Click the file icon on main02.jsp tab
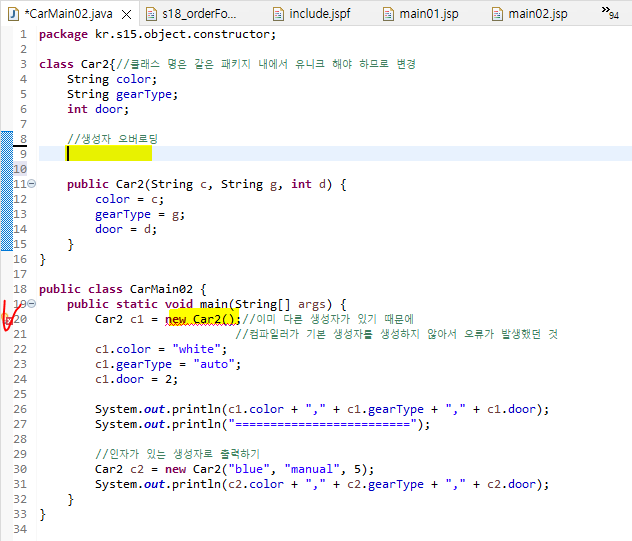 [497, 15]
